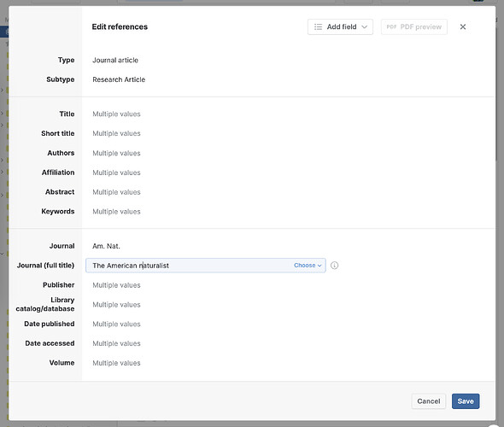Save the reference changes
This screenshot has width=504, height=427.
click(466, 401)
